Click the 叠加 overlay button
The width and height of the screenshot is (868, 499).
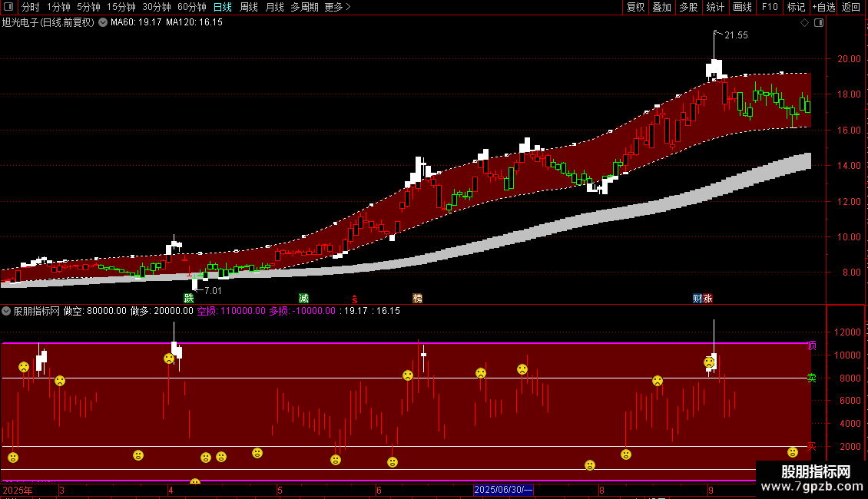coord(661,7)
